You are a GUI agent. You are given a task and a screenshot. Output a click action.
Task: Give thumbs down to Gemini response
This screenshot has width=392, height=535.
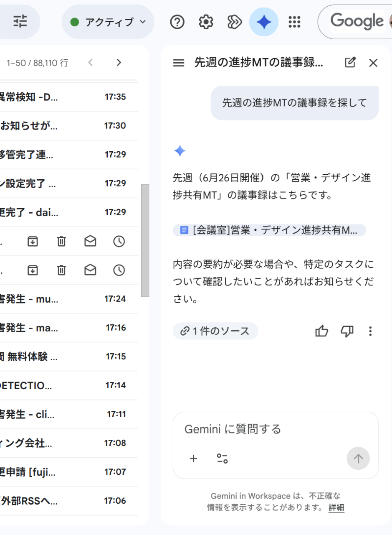pos(347,331)
